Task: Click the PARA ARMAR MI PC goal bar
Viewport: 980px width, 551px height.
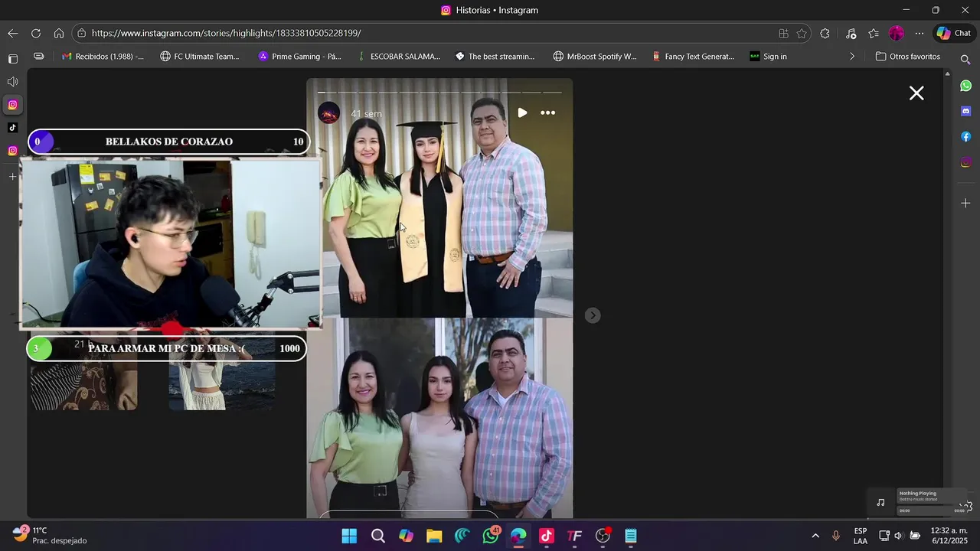Action: 166,348
